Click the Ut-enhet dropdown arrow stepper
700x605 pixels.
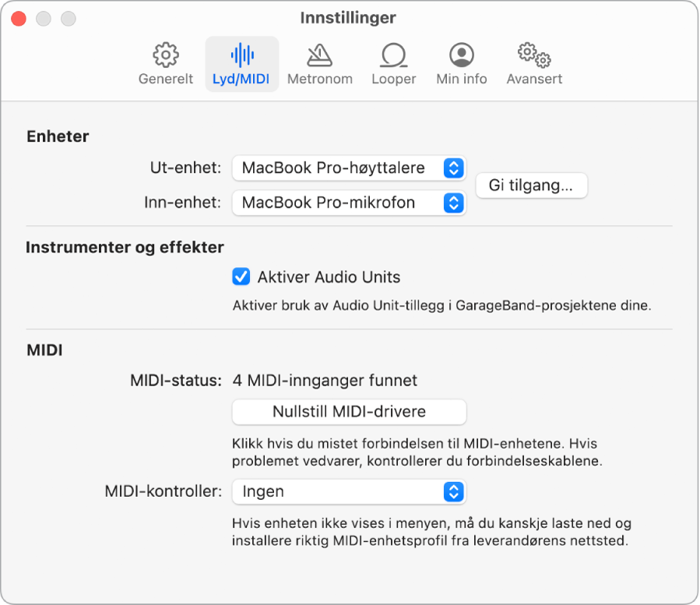click(453, 167)
